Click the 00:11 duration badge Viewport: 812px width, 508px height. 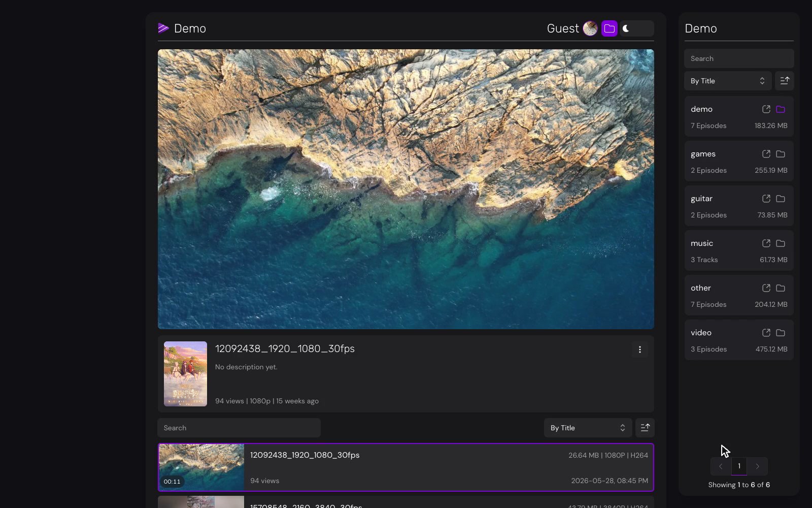pyautogui.click(x=172, y=482)
